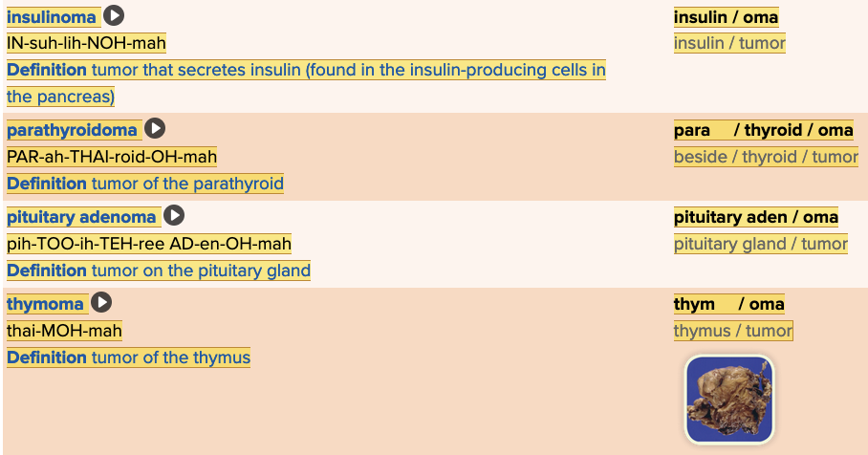Click the 'thymus / tumor' meaning text

tap(732, 331)
